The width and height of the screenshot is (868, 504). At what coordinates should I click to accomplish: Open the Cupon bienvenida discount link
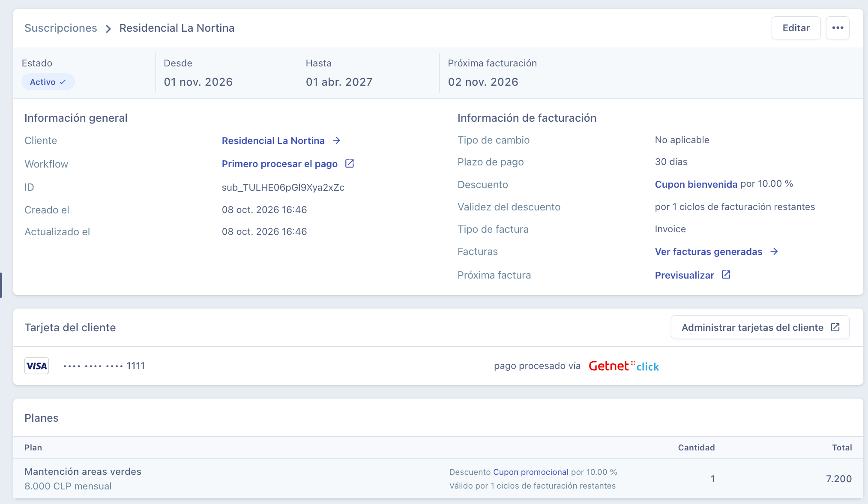point(696,184)
